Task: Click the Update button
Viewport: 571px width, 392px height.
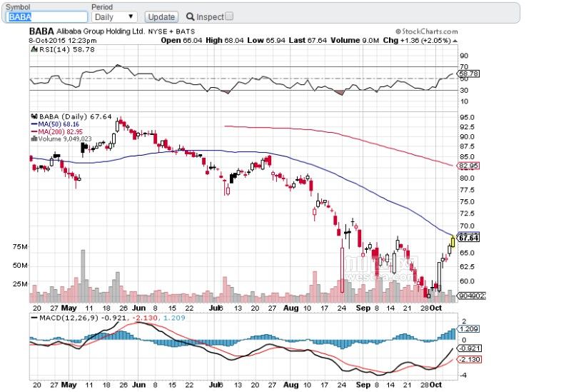Action: coord(161,17)
